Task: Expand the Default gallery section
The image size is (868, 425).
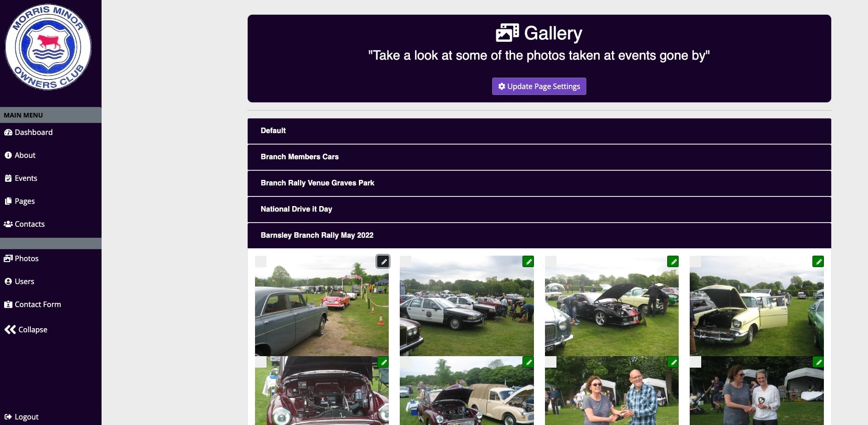Action: point(539,131)
